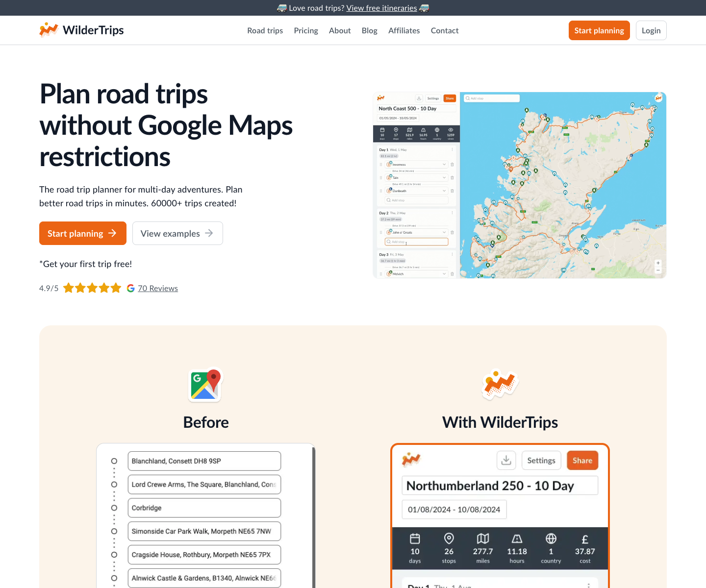Click the five-star rating icons
Screen dimensions: 706x588
point(92,288)
